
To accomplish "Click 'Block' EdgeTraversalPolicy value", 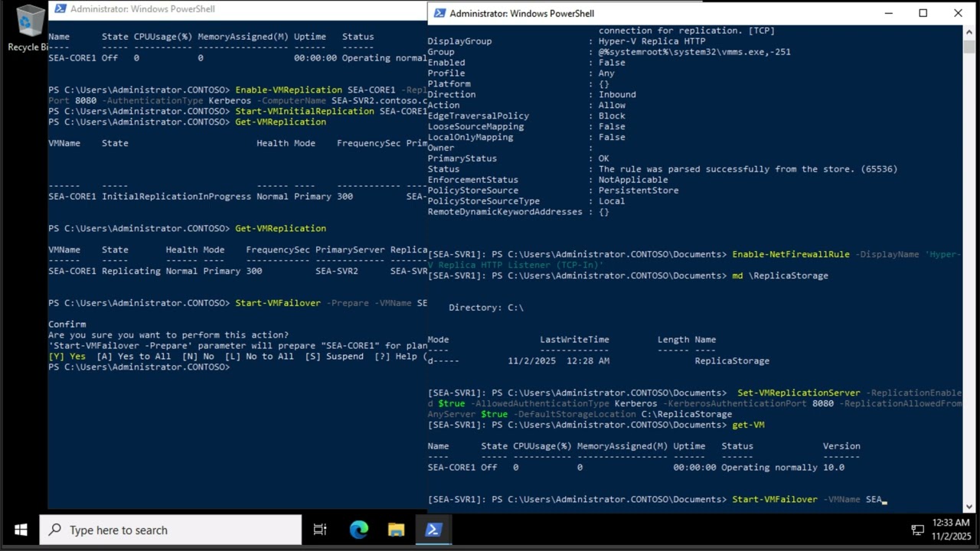I will coord(612,116).
